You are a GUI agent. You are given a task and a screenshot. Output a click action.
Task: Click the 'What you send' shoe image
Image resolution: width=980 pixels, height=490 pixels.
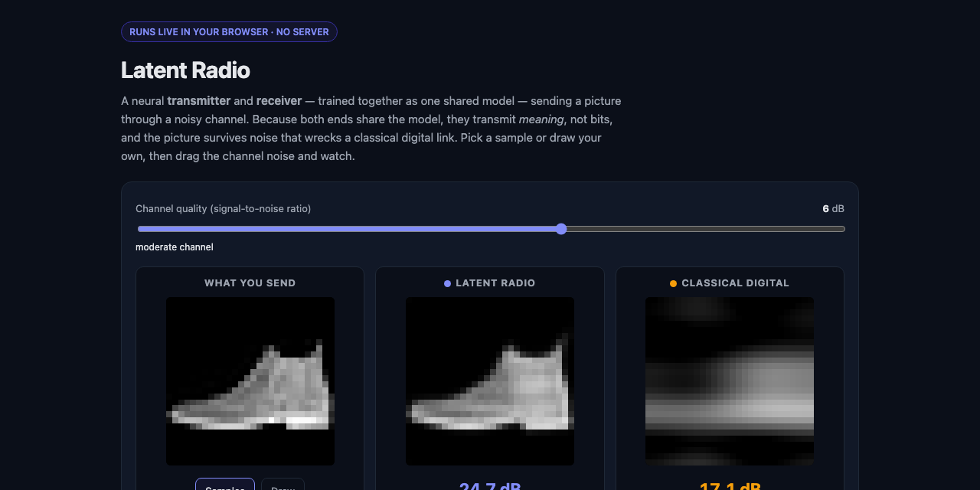[x=250, y=381]
